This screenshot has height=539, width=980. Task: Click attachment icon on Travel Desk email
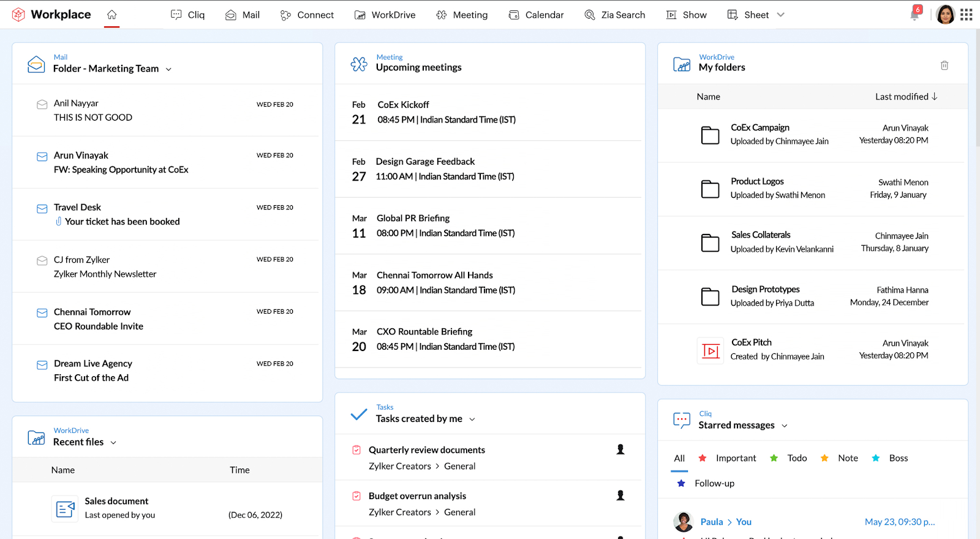[x=58, y=221]
